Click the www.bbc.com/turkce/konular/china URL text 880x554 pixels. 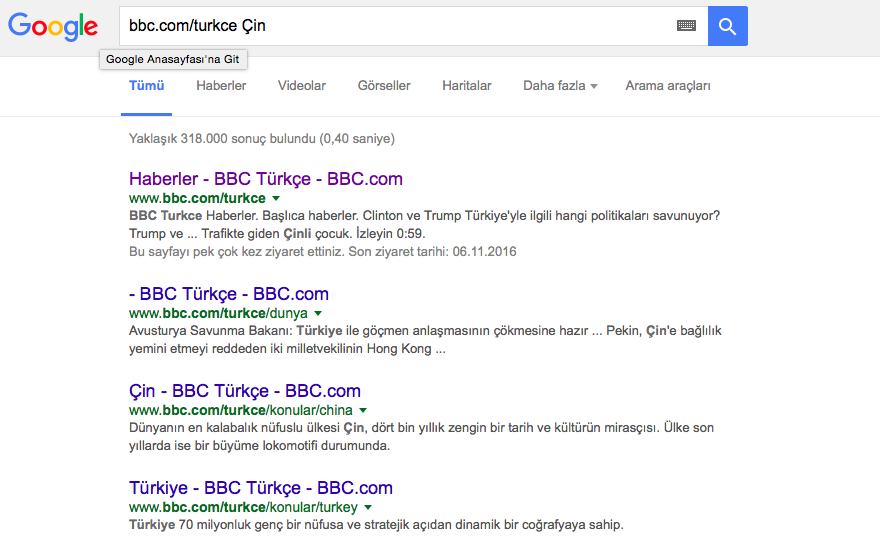point(241,410)
